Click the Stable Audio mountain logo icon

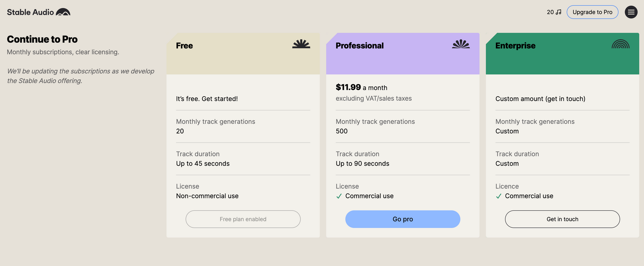click(63, 12)
